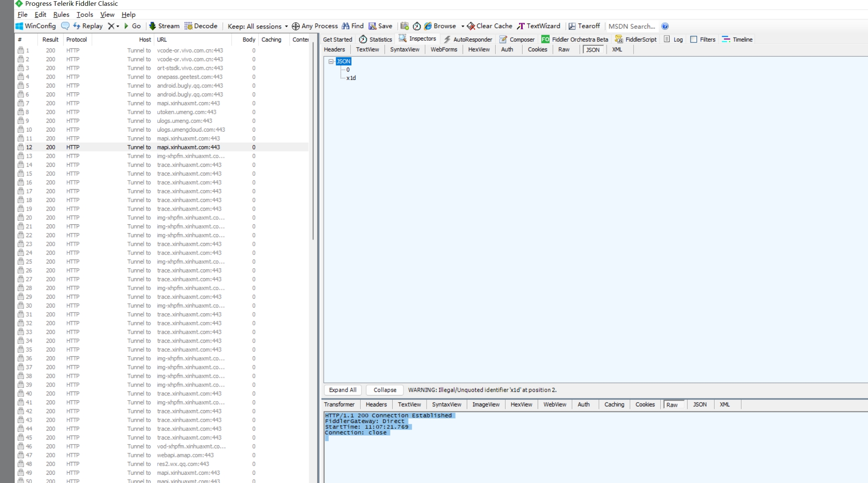This screenshot has height=483, width=868.
Task: Click the Collapse button
Action: point(385,390)
